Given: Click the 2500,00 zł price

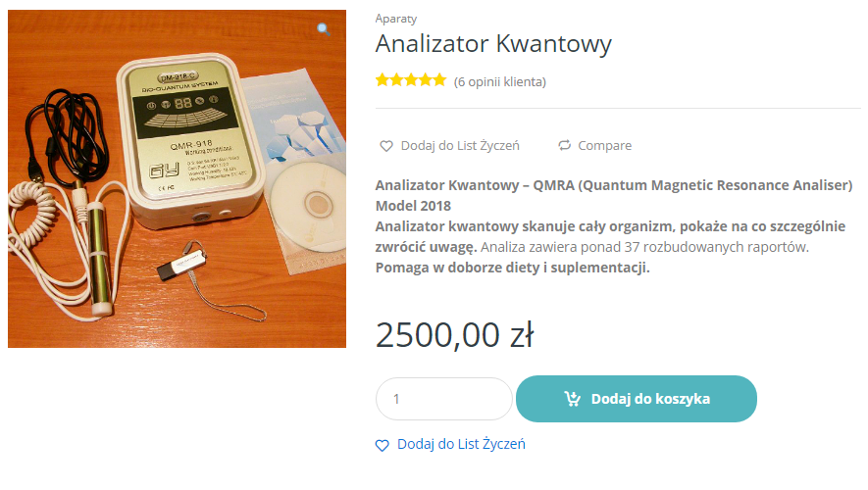Looking at the screenshot, I should coord(454,335).
